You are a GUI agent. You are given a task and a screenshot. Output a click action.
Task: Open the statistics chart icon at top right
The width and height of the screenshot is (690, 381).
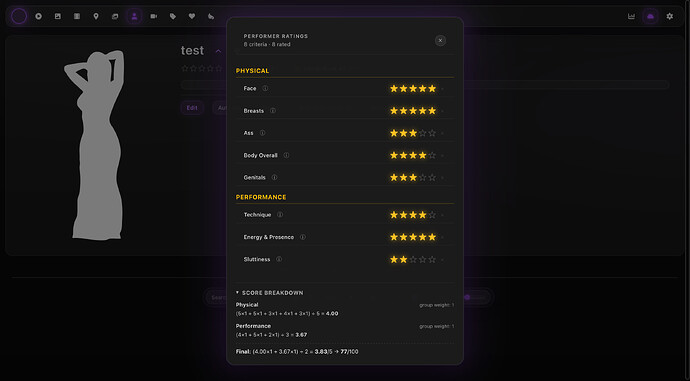pyautogui.click(x=631, y=16)
